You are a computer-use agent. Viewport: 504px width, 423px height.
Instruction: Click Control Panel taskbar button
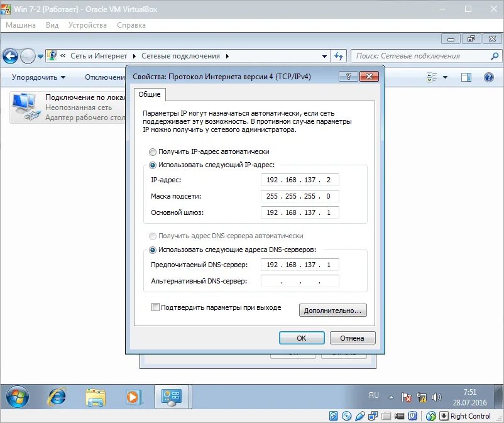[x=172, y=397]
